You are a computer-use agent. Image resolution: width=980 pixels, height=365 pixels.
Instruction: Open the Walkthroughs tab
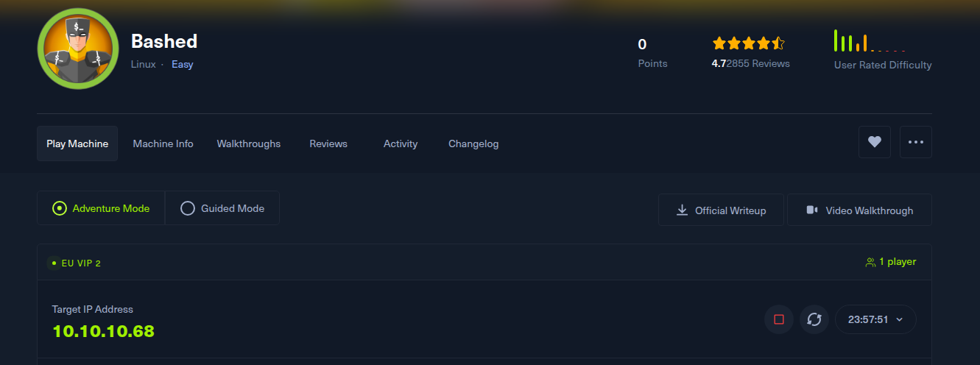249,143
